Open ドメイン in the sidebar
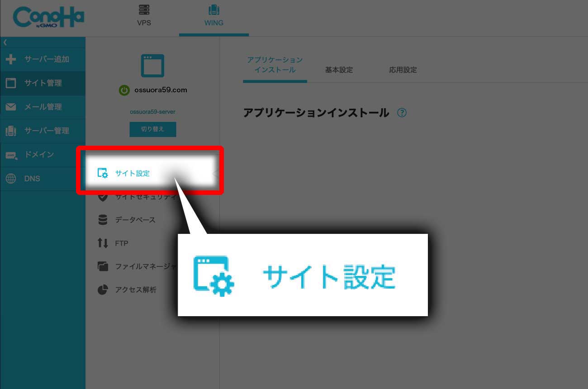588x389 pixels. point(43,155)
